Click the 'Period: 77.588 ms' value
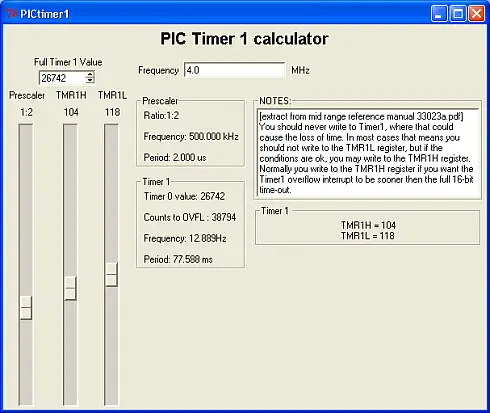Viewport: 490px width, 413px height. pyautogui.click(x=178, y=259)
